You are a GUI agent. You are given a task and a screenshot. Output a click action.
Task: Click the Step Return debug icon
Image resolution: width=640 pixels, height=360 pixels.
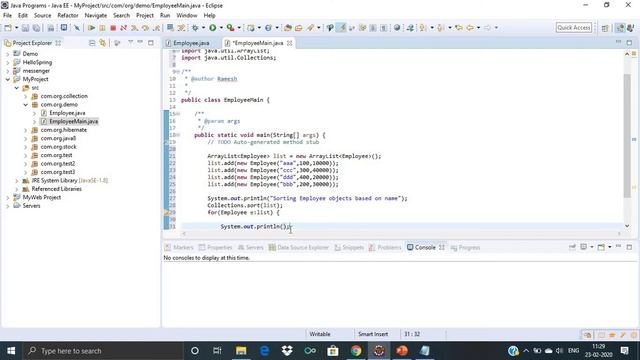[156, 28]
